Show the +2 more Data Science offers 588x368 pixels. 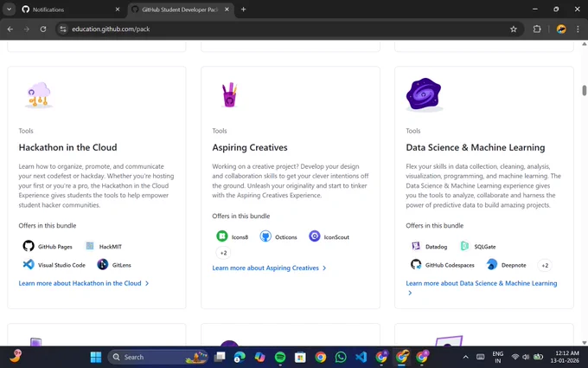tap(545, 265)
